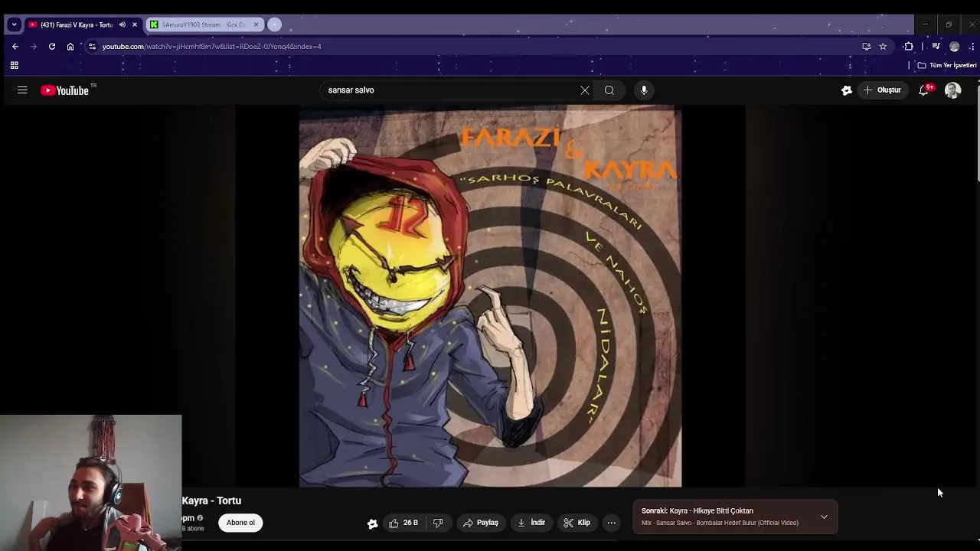Open a new browser tab
The height and width of the screenshot is (551, 980).
click(274, 24)
